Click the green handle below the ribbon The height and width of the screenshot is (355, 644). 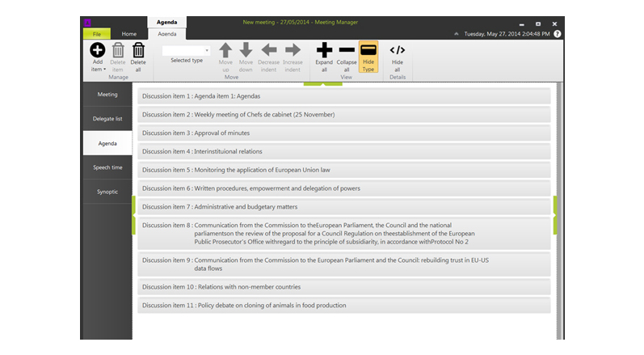pos(323,84)
